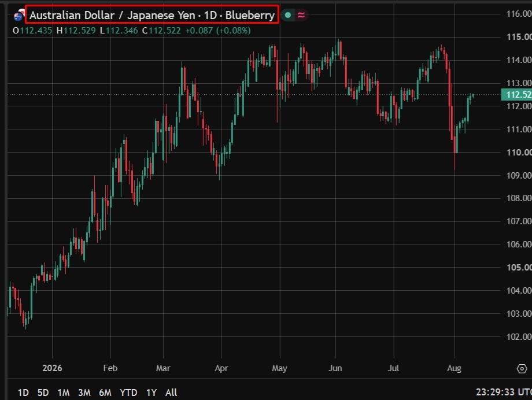532x400 pixels.
Task: Click the 2026 date axis label
Action: click(x=52, y=368)
